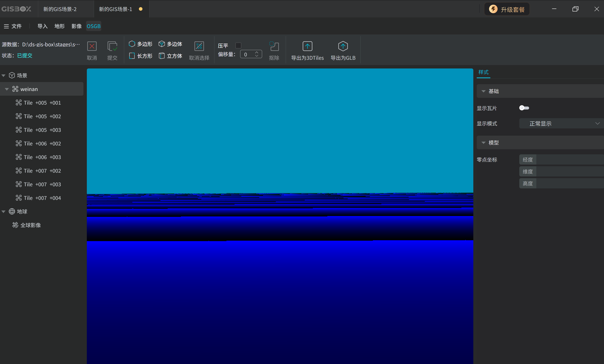This screenshot has width=604, height=364.
Task: Collapse the 场景 tree node
Action: (3, 75)
